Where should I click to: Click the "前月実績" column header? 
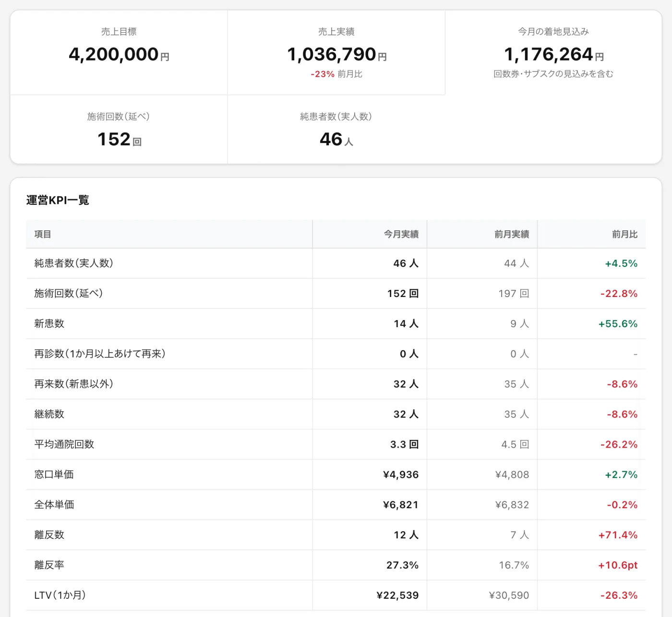click(512, 234)
